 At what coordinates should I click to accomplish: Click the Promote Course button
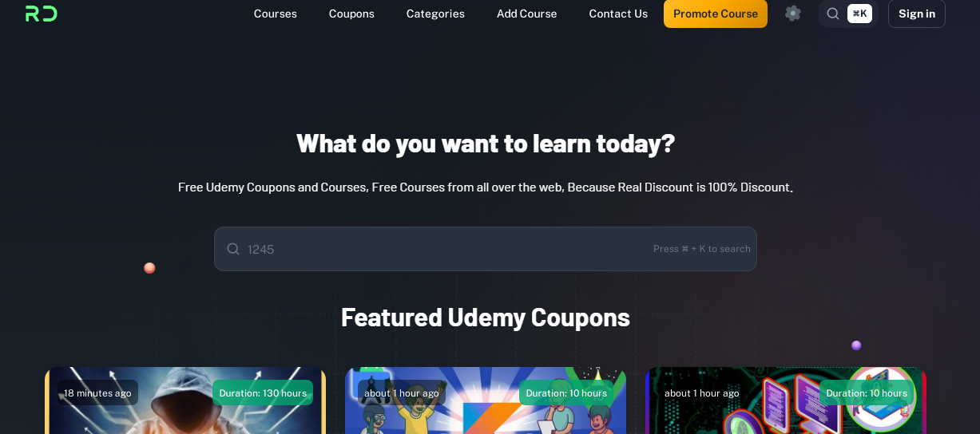[716, 14]
